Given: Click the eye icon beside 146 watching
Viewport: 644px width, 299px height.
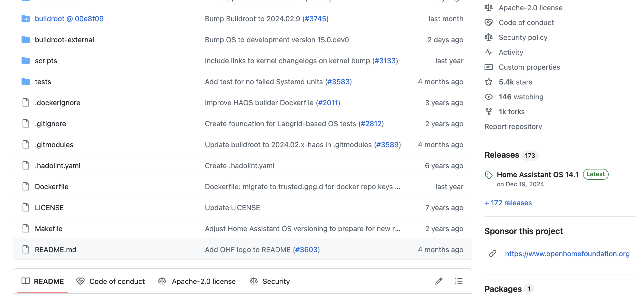Looking at the screenshot, I should 488,97.
